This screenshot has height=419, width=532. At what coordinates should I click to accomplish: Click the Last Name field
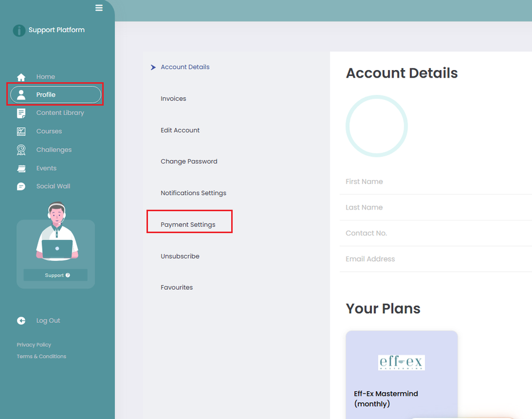click(x=435, y=207)
